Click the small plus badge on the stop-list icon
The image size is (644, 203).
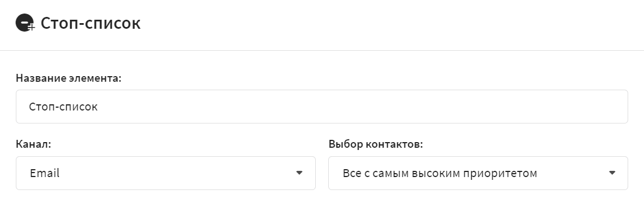(32, 28)
